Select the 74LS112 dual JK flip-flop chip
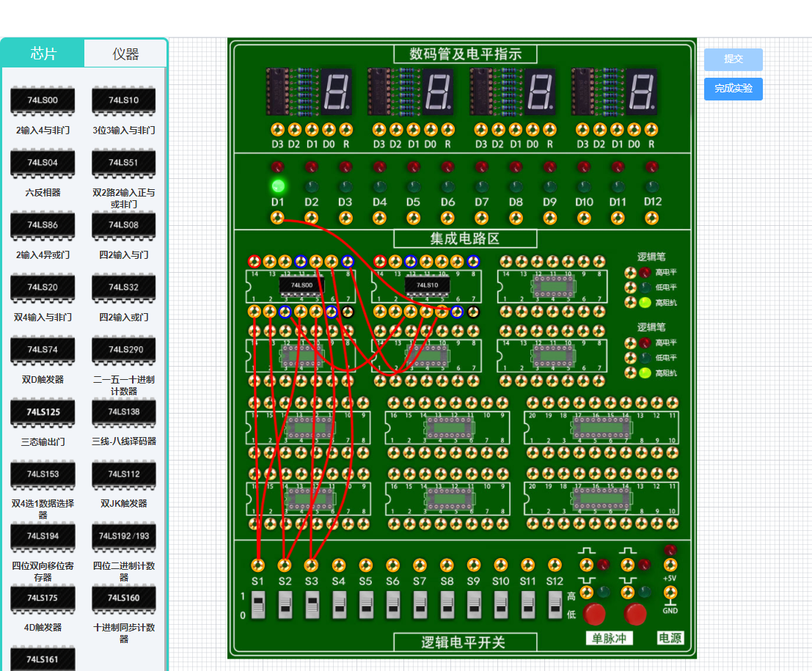 [124, 474]
